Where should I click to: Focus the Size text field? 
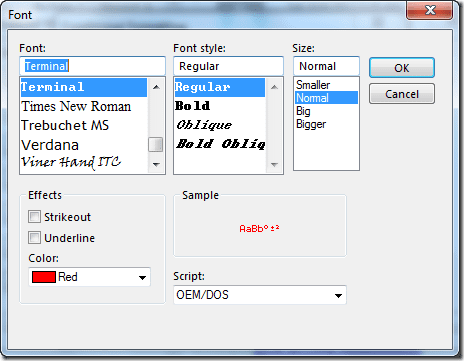(x=326, y=66)
